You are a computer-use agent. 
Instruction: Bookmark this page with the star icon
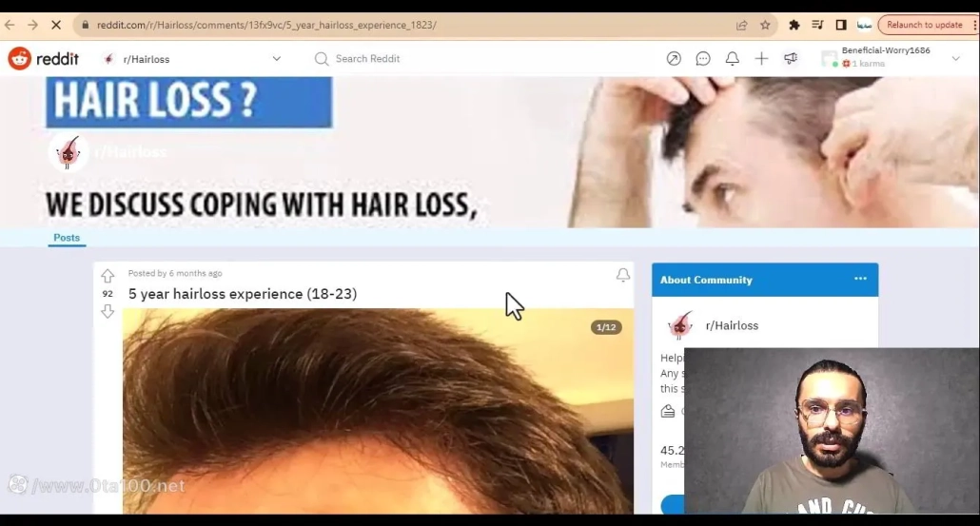[765, 25]
